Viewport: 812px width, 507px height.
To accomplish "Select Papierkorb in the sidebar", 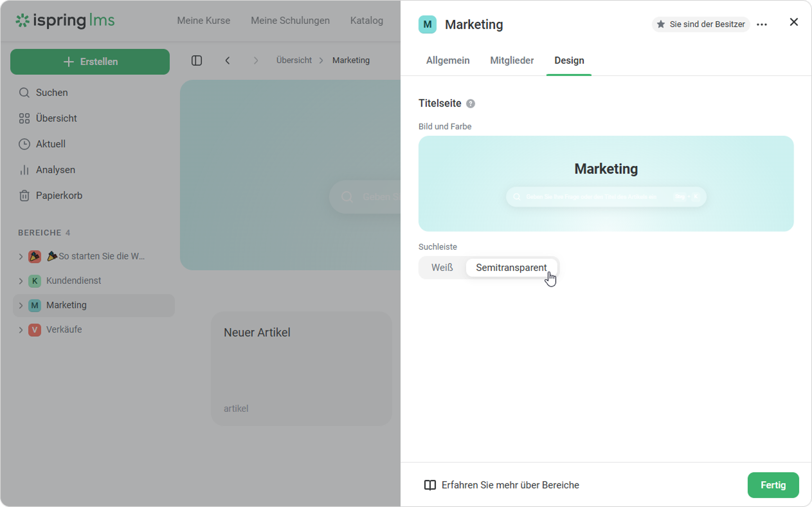I will coord(59,196).
